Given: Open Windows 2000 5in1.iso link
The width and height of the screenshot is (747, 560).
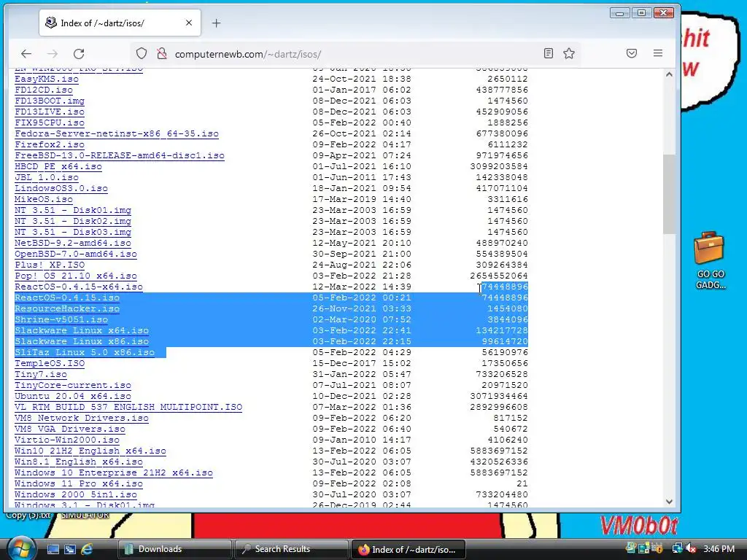Looking at the screenshot, I should (76, 495).
